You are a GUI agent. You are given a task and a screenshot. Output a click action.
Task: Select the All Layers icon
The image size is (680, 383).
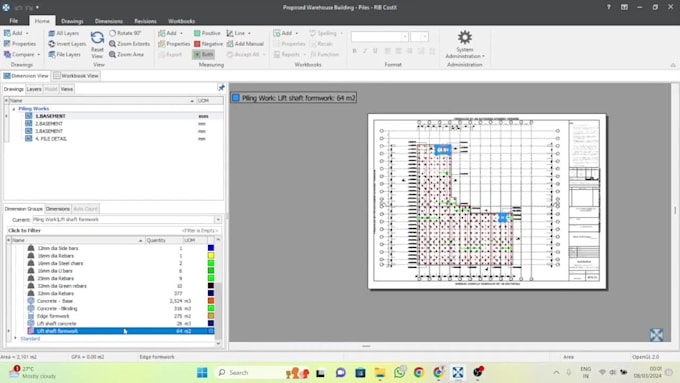point(52,33)
